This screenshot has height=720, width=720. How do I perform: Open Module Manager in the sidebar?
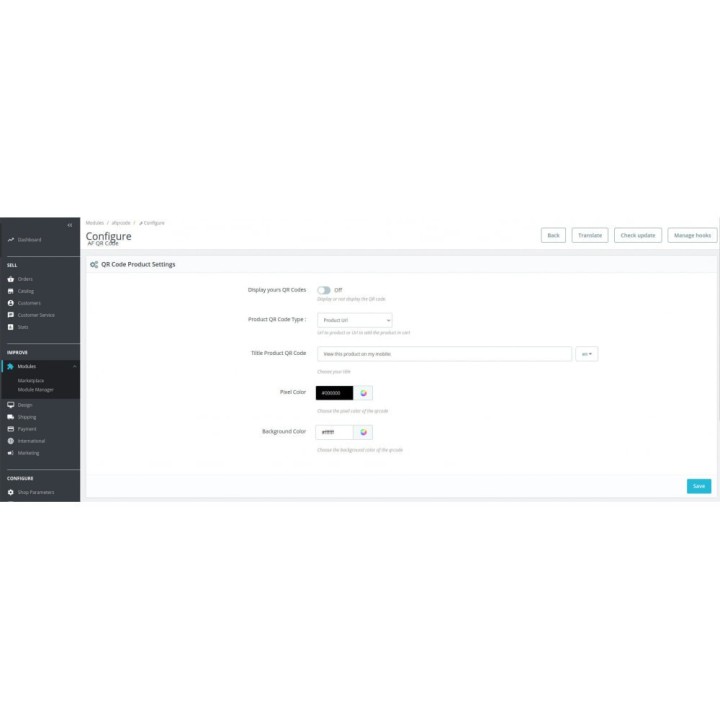tap(35, 389)
